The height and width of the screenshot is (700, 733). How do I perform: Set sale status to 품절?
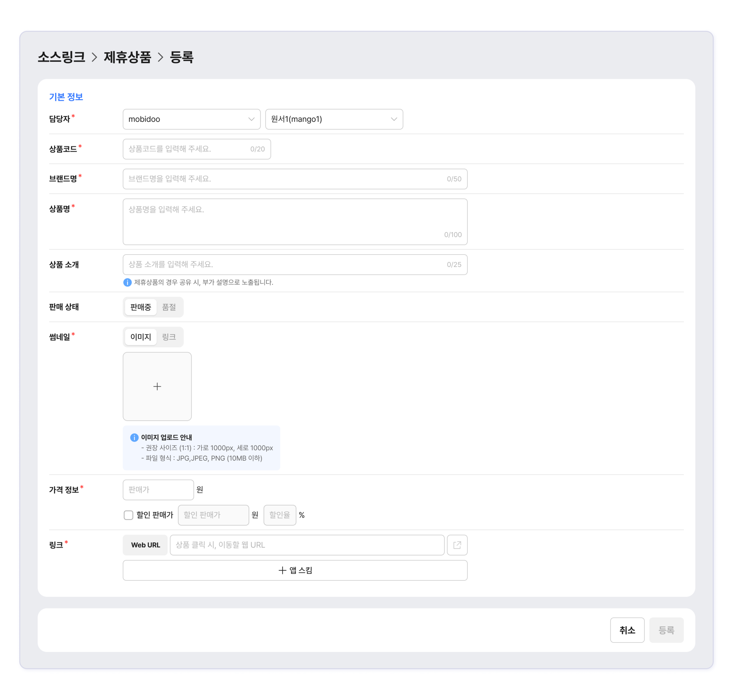pos(169,307)
